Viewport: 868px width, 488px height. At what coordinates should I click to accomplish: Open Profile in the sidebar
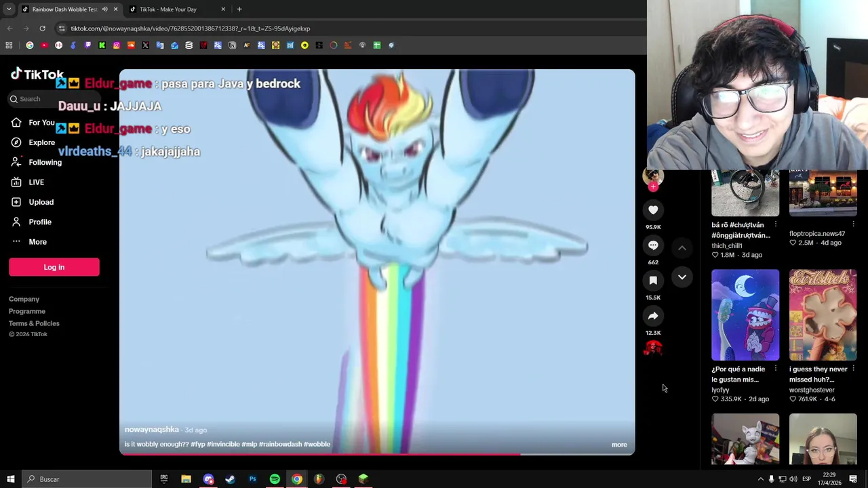click(31, 222)
